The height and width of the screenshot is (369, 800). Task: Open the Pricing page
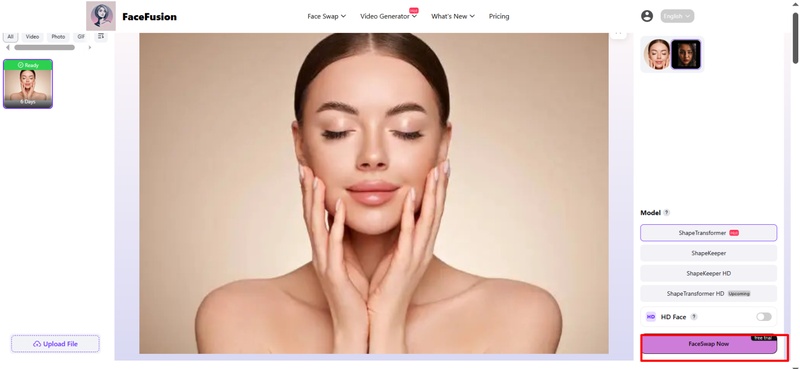click(499, 16)
